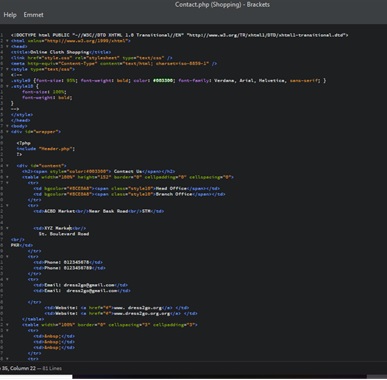Click the closing /table tag line

tap(33, 319)
